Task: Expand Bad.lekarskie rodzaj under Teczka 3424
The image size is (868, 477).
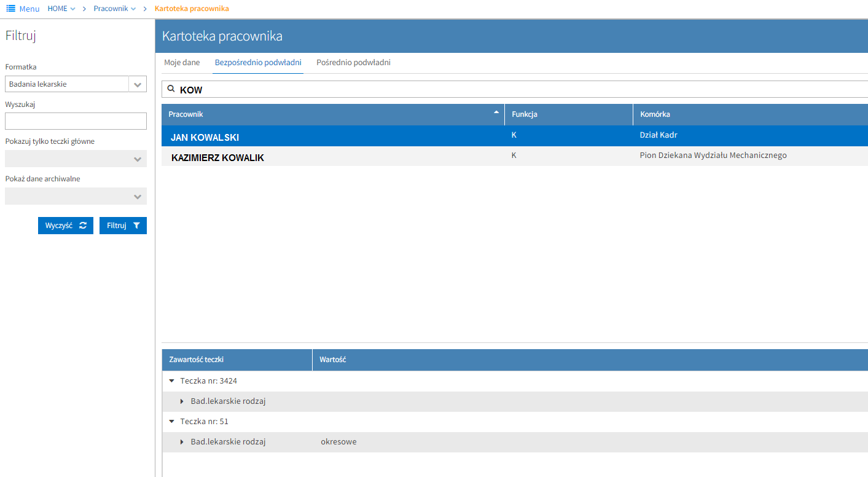Action: tap(182, 401)
